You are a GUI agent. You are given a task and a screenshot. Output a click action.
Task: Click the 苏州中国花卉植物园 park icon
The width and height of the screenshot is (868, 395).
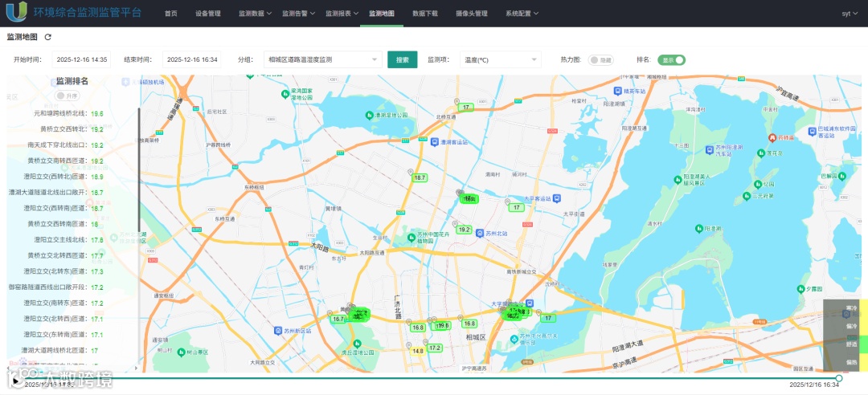[x=411, y=238]
